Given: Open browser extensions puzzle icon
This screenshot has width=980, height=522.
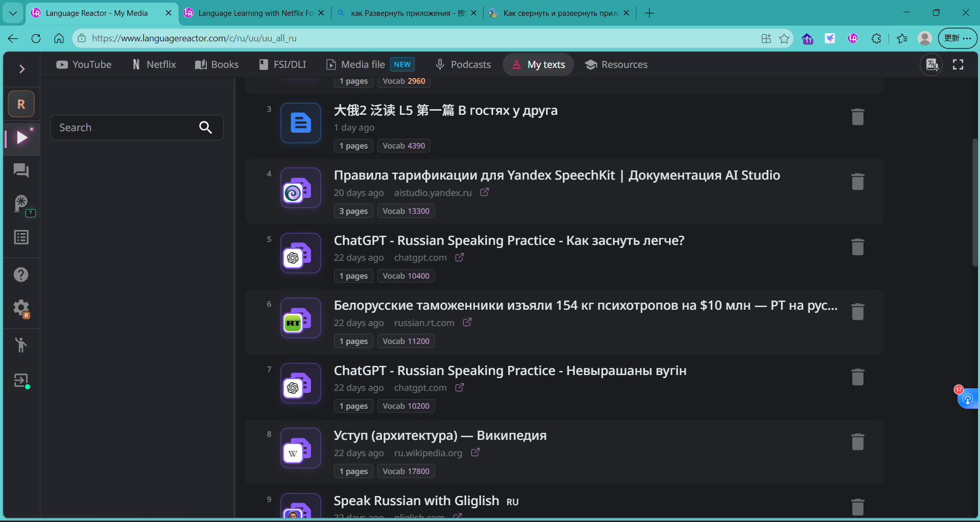Looking at the screenshot, I should 876,38.
